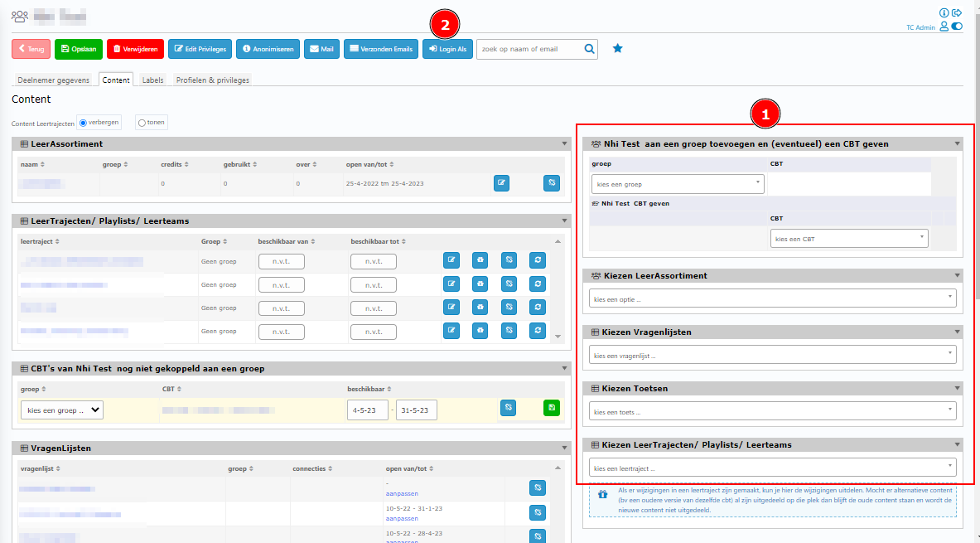Click the search magnifier icon

pyautogui.click(x=589, y=49)
